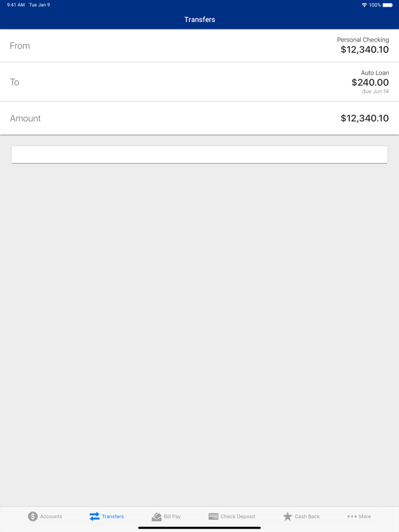Open Check Deposit tab label
399x532 pixels.
(238, 517)
